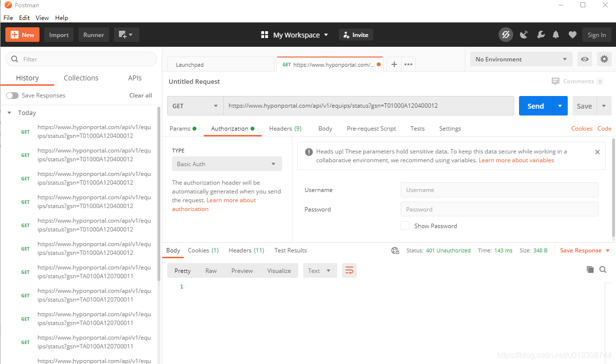Switch response view to Preview
This screenshot has height=364, width=616.
242,271
